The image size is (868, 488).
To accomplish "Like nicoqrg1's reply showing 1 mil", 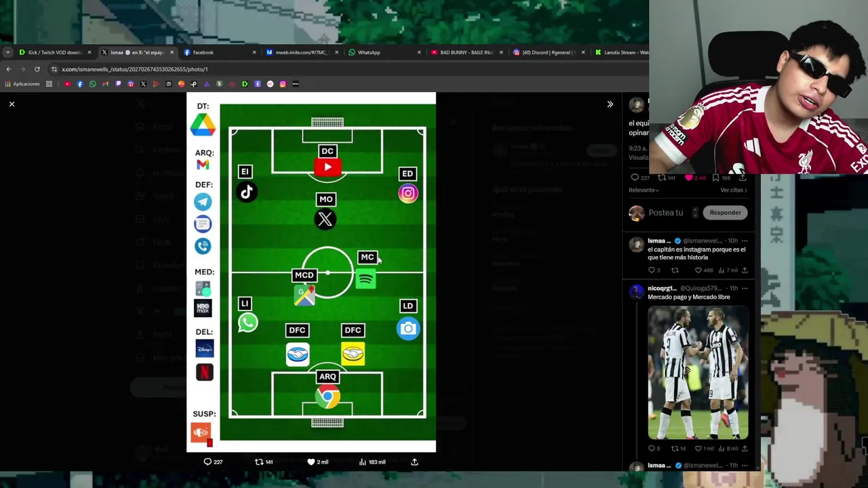I will [x=706, y=448].
